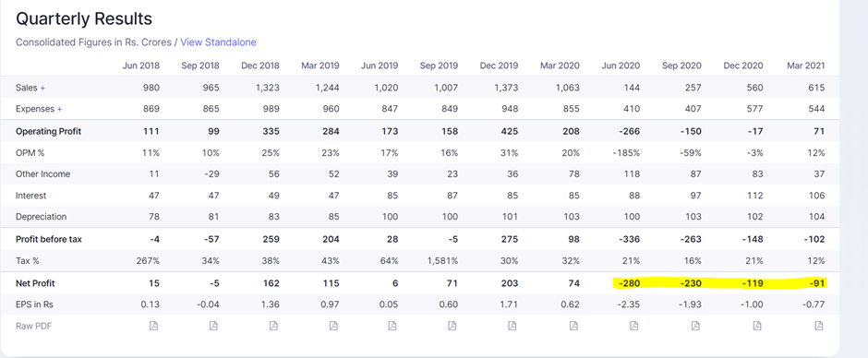The height and width of the screenshot is (358, 868).
Task: Click the Expenses value 989
Action: 271,110
